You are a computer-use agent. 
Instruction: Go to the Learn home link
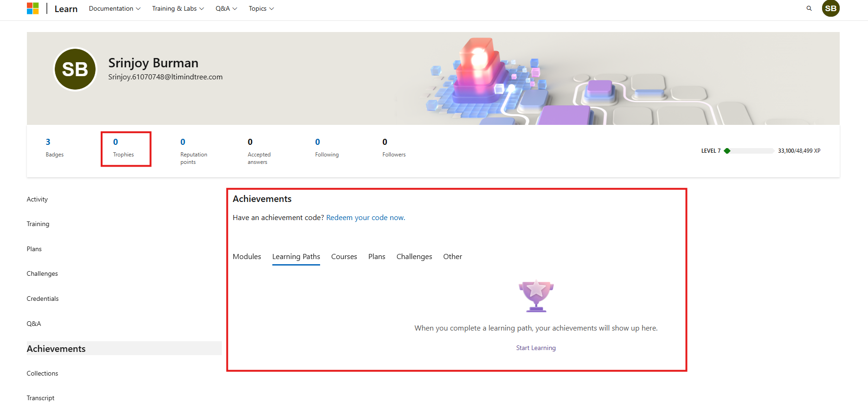coord(66,9)
